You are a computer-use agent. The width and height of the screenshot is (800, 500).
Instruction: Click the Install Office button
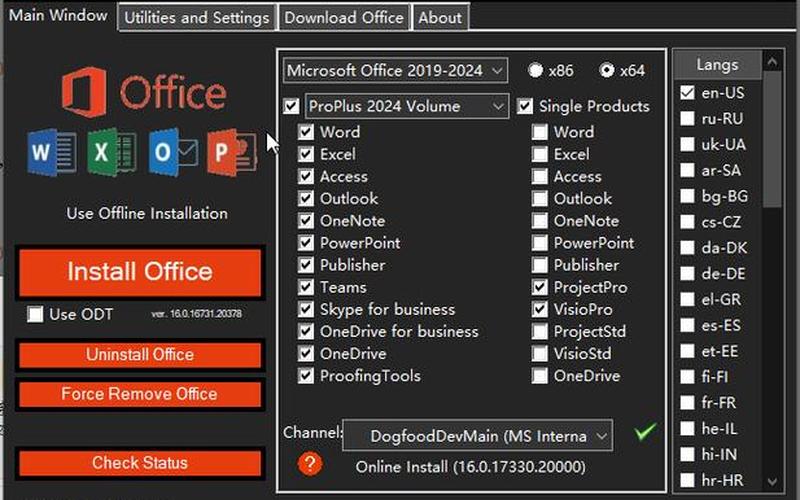(x=140, y=271)
